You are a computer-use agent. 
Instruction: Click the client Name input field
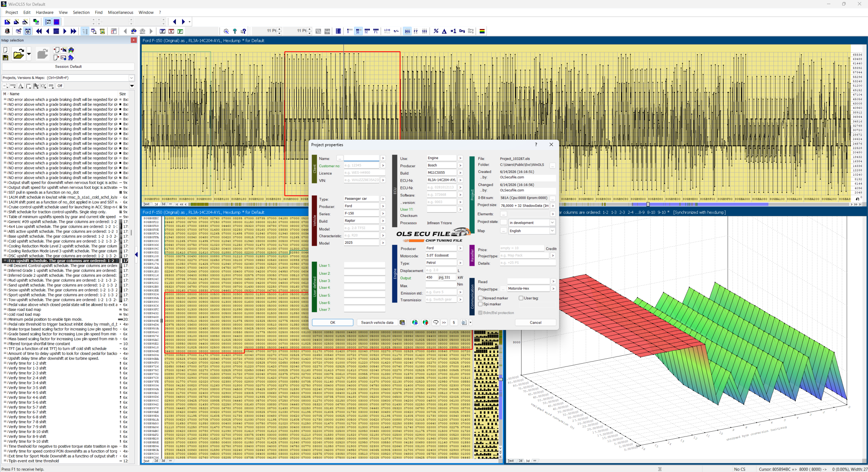361,158
